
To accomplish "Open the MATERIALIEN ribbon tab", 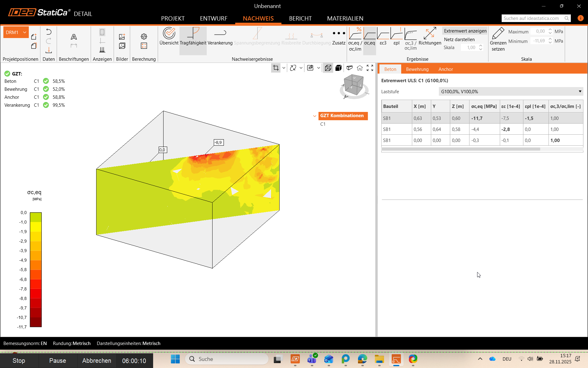I will point(345,18).
